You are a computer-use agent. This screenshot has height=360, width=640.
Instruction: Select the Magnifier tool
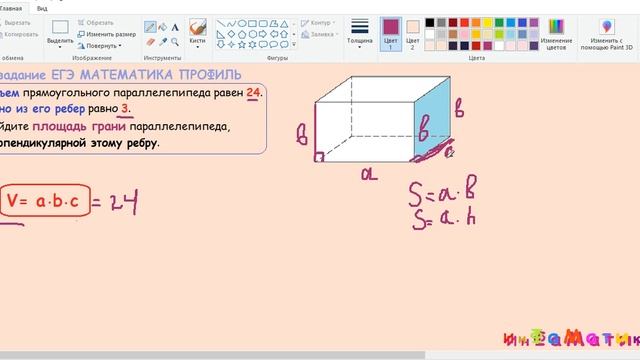(175, 42)
